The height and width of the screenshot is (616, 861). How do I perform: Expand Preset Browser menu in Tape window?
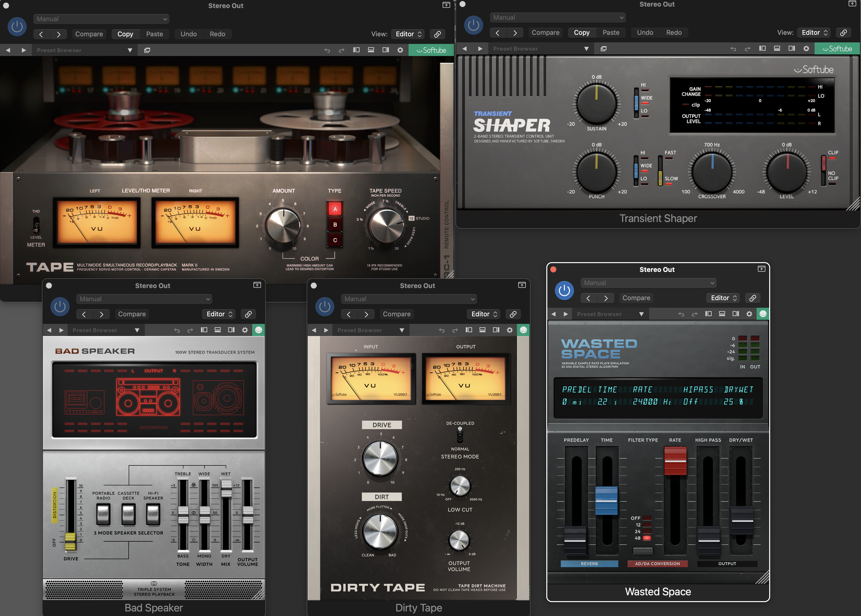click(130, 50)
